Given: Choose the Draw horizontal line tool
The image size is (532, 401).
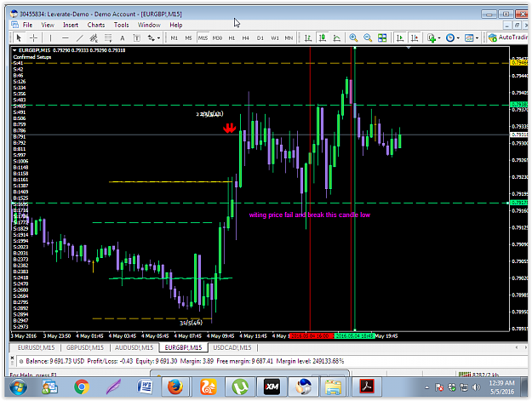Looking at the screenshot, I should [66, 38].
